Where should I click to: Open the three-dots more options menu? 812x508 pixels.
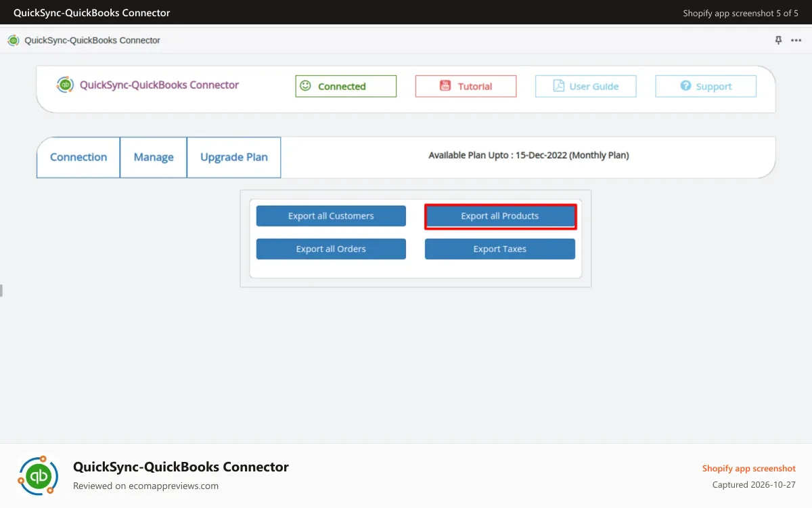pos(796,41)
